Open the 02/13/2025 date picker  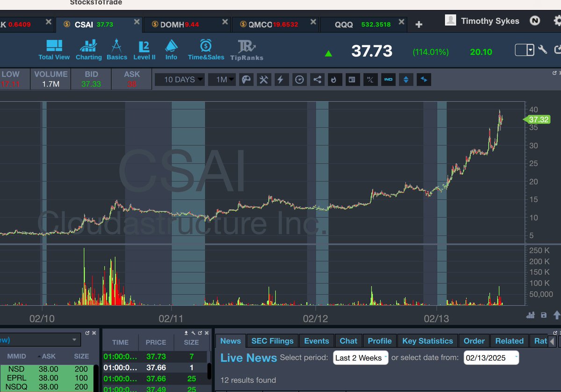coord(491,358)
